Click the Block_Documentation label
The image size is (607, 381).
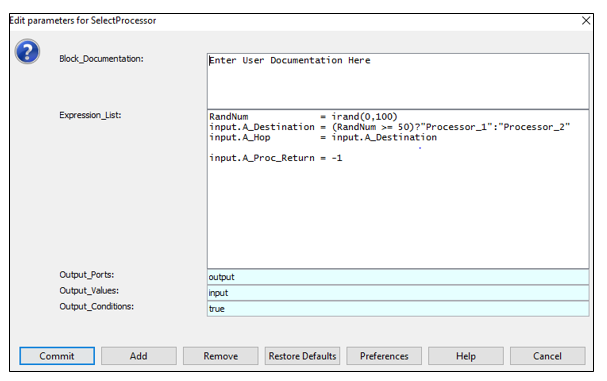101,59
